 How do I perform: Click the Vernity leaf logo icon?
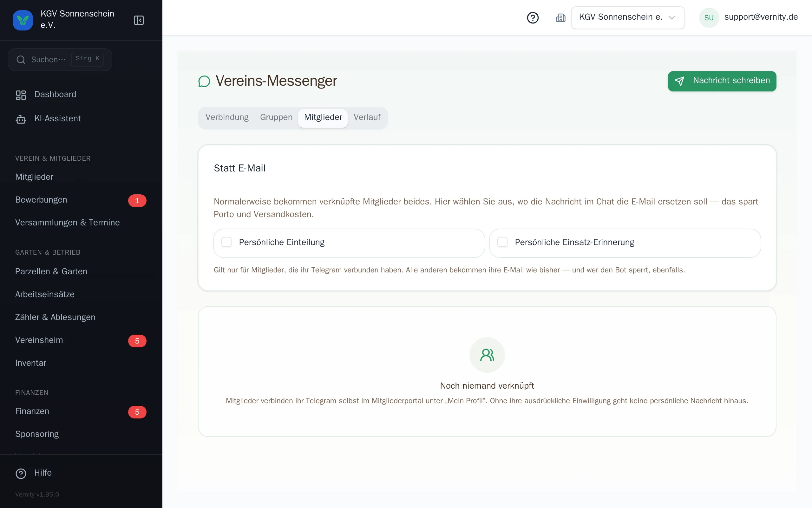[23, 20]
